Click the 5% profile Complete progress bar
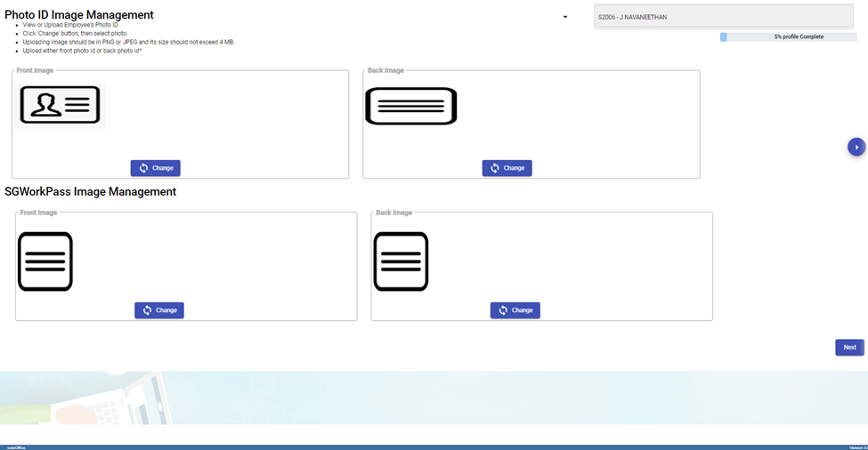The width and height of the screenshot is (868, 450). point(788,37)
